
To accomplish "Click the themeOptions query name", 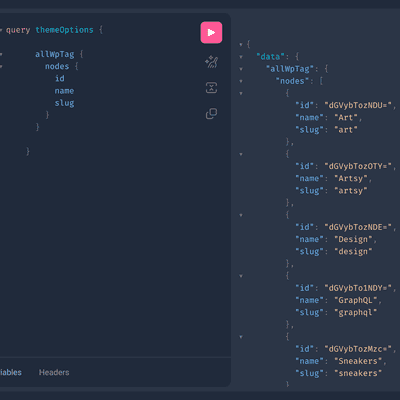I will 64,30.
